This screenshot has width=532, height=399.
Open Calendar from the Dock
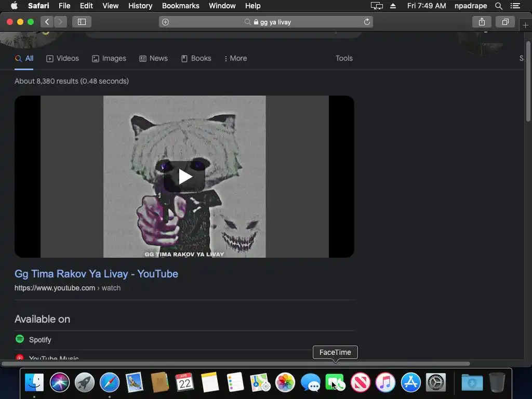point(185,382)
